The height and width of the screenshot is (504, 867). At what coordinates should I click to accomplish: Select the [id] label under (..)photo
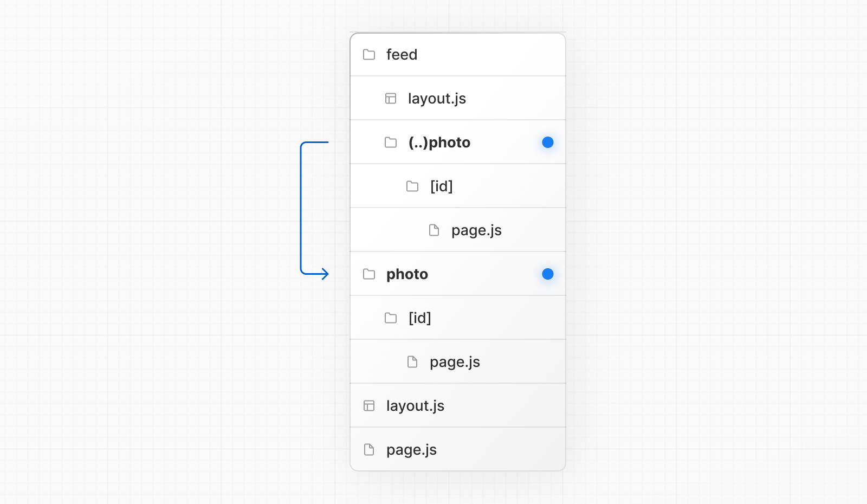(x=441, y=186)
